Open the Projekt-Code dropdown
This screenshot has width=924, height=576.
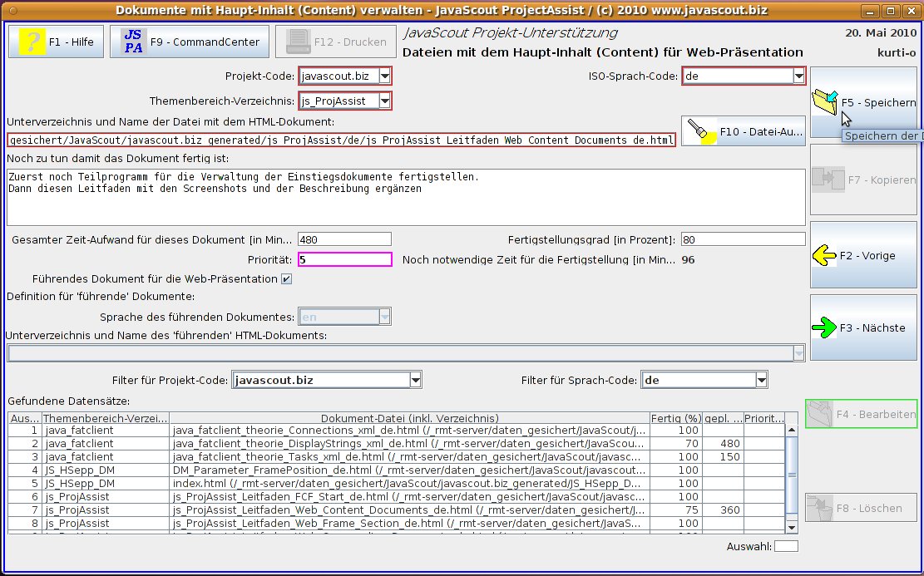coord(383,76)
